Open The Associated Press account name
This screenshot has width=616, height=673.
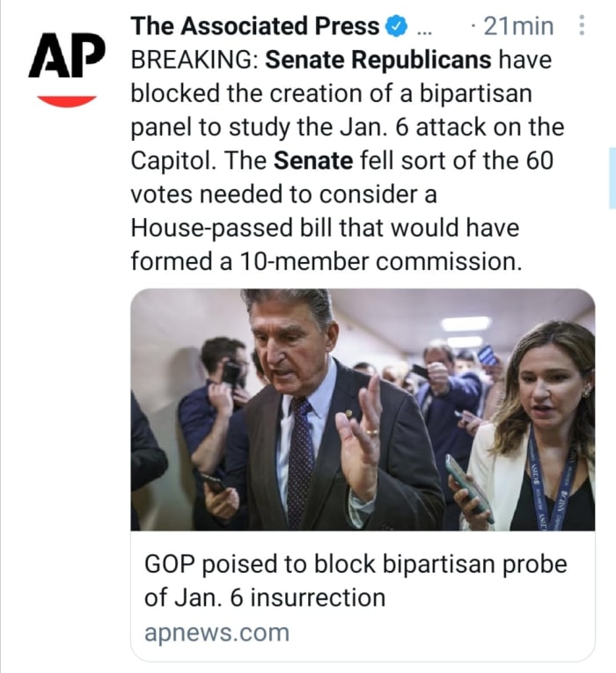point(255,27)
